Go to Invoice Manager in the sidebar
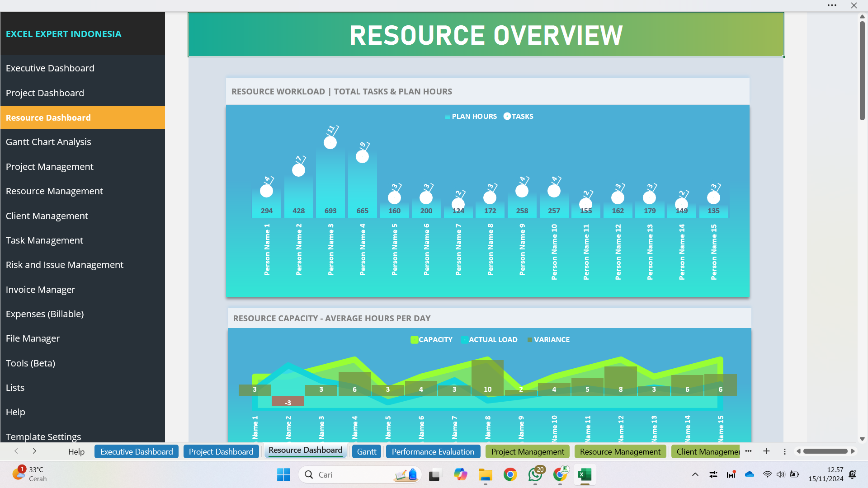 click(40, 290)
